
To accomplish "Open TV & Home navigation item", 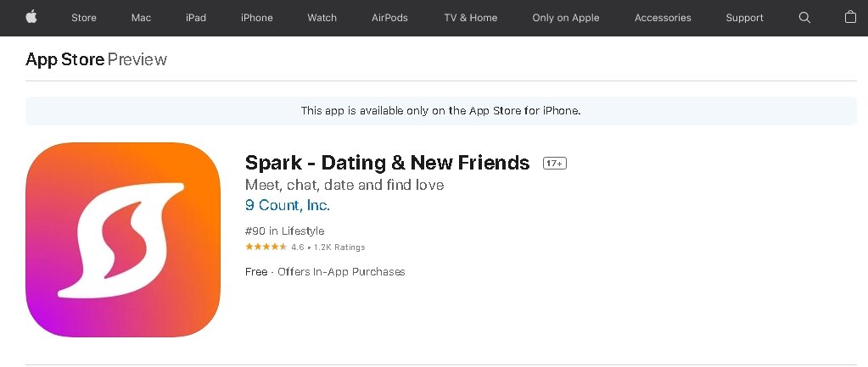I will coord(471,18).
